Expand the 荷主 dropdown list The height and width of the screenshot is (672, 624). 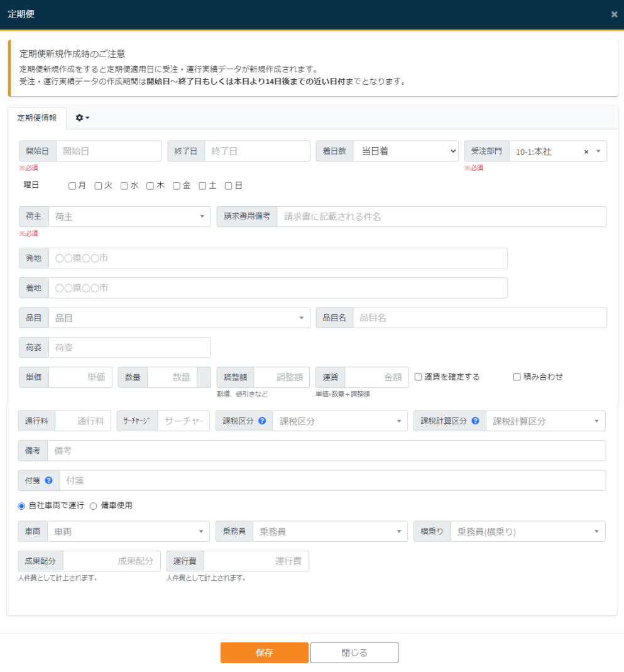pos(129,216)
